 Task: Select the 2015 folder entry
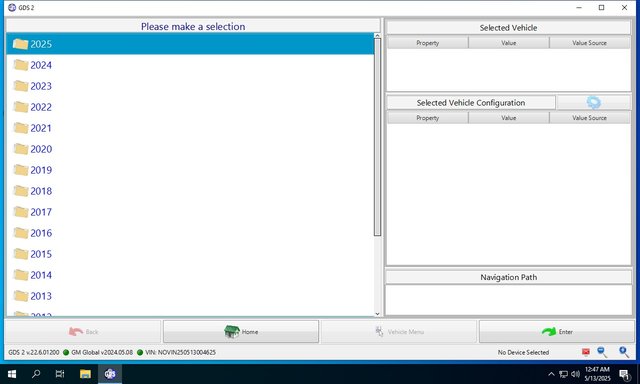point(190,254)
